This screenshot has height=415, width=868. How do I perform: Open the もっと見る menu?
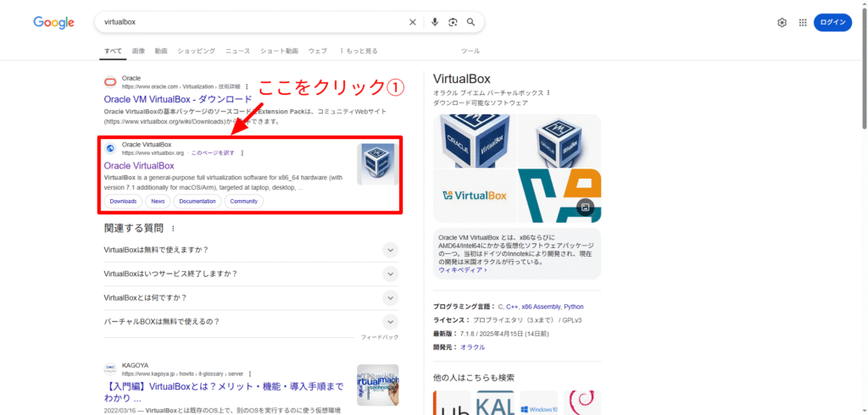(x=359, y=51)
